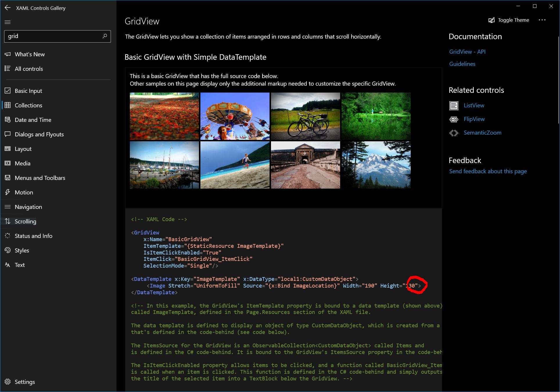560x392 pixels.
Task: Open the more options ellipsis menu
Action: (543, 20)
